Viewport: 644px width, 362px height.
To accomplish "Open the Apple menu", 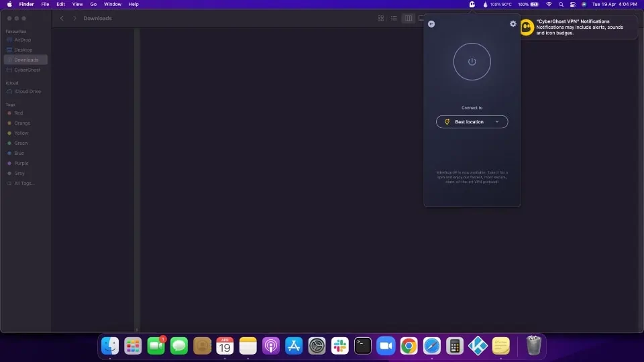I will tap(9, 4).
